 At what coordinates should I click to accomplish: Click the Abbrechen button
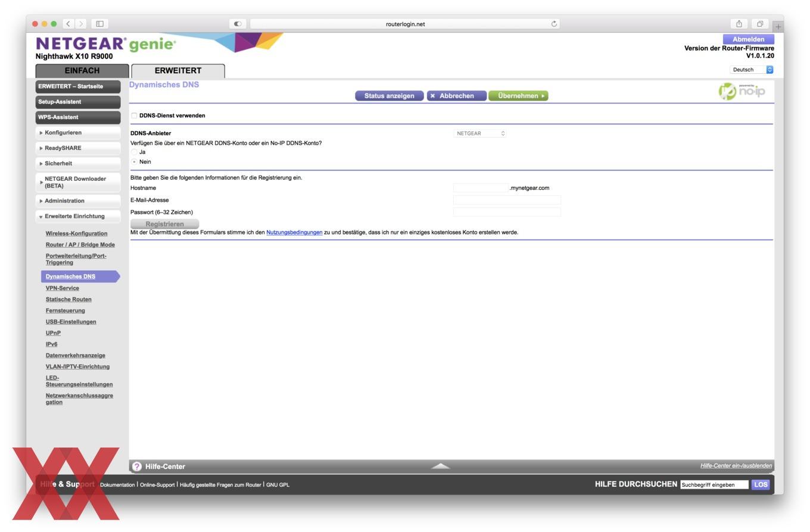(456, 96)
